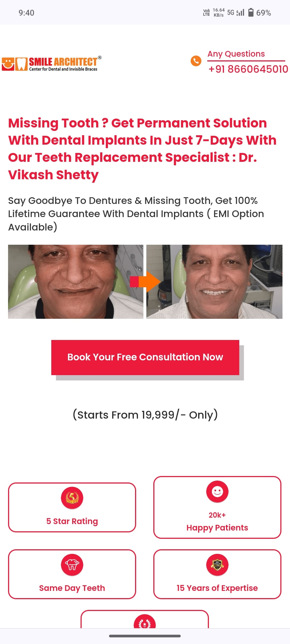
Task: Select the 5 Star Rating text
Action: coord(72,521)
